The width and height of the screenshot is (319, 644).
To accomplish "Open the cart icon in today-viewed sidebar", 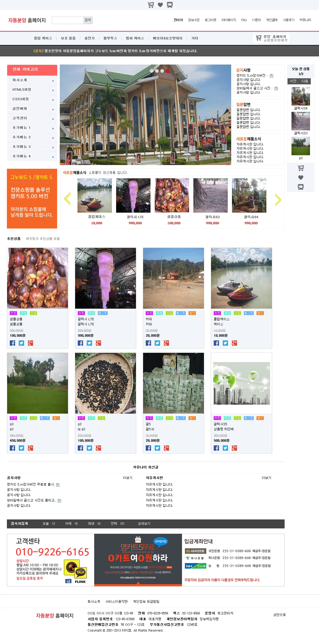I will pyautogui.click(x=301, y=168).
